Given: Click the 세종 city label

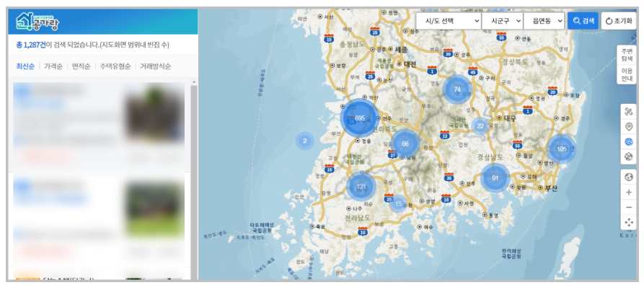Looking at the screenshot, I should (x=401, y=49).
